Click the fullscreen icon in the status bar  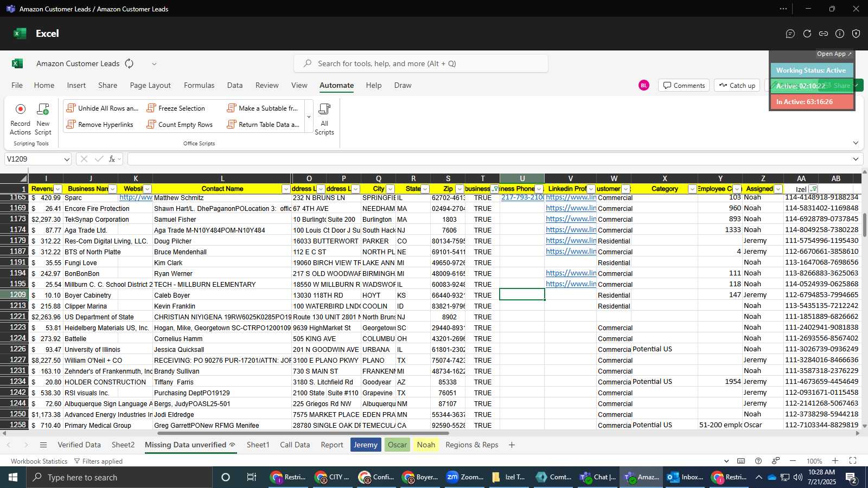[853, 461]
